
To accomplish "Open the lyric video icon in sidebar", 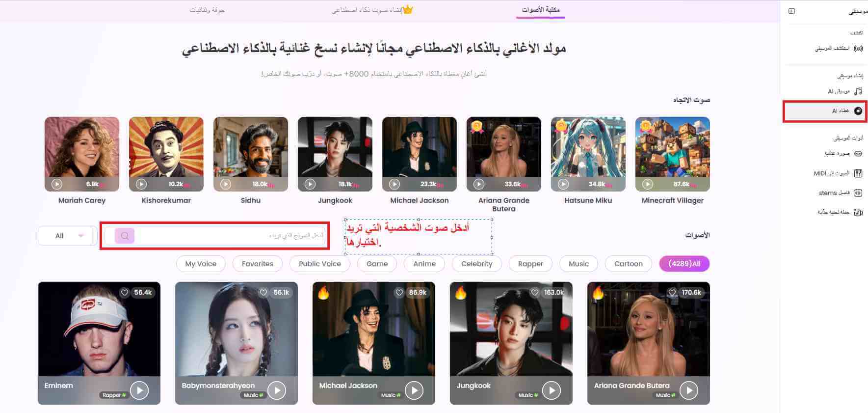I will 858,154.
